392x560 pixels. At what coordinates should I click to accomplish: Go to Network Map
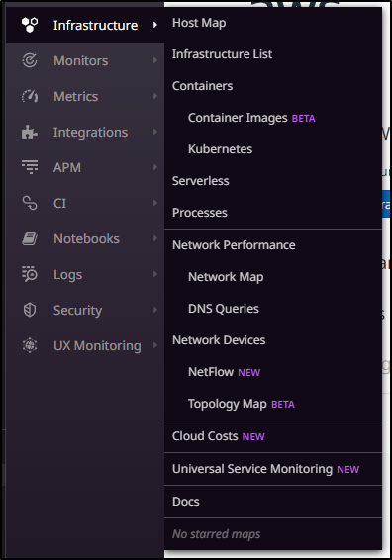click(x=226, y=277)
